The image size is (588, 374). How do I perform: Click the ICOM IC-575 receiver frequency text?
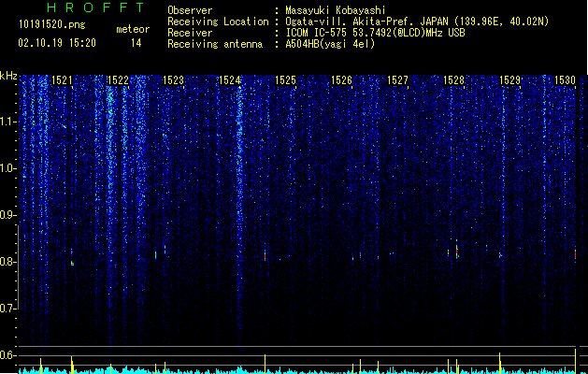coord(375,33)
